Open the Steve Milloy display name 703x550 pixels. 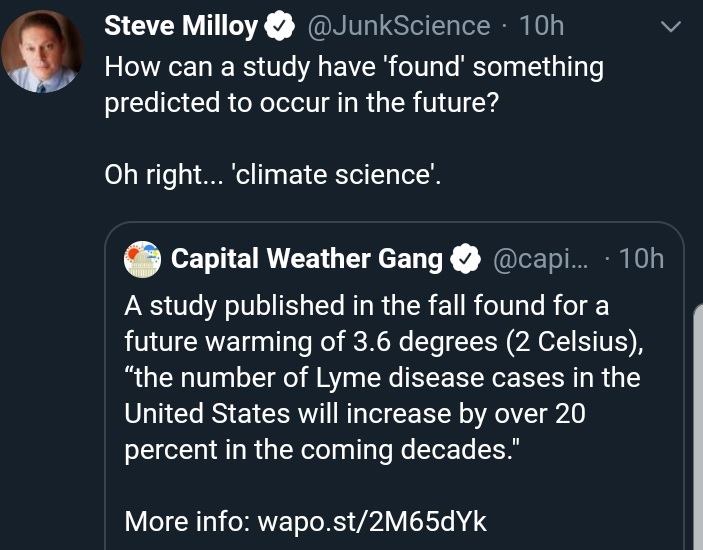point(181,27)
